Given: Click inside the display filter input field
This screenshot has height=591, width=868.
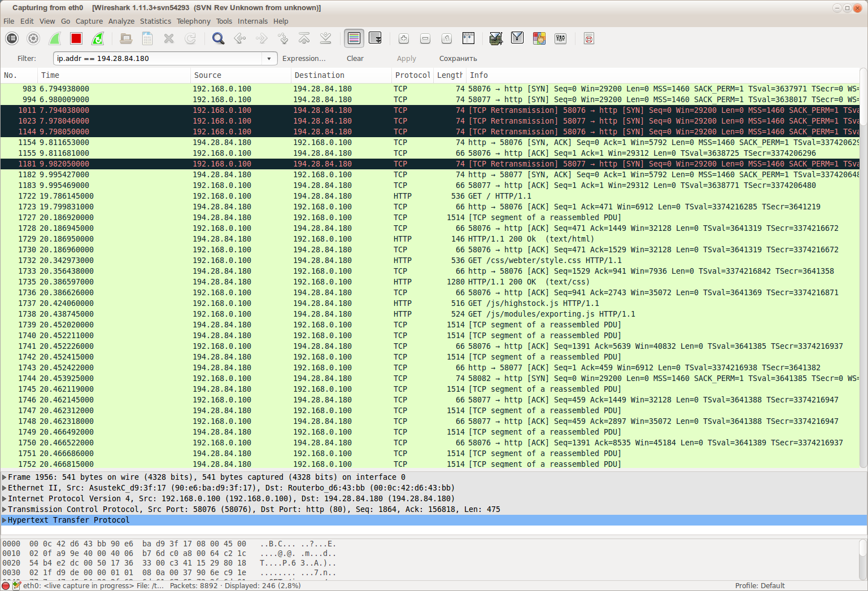Looking at the screenshot, I should [158, 58].
